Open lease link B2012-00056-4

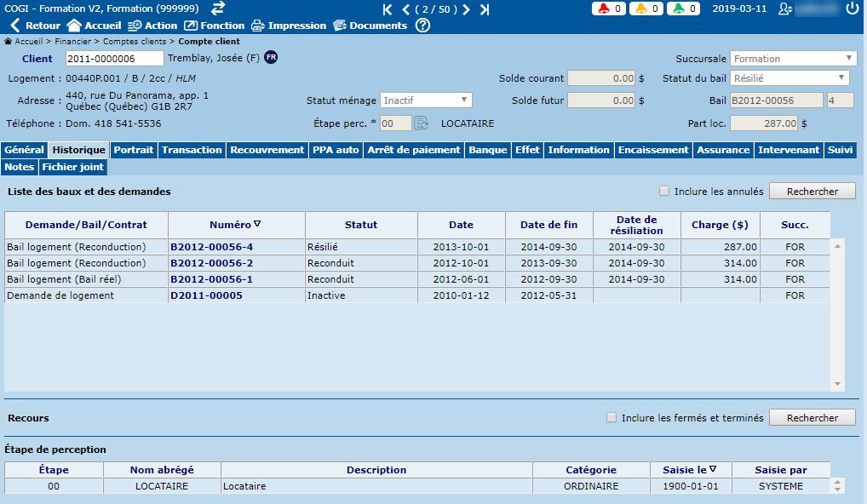pyautogui.click(x=211, y=247)
